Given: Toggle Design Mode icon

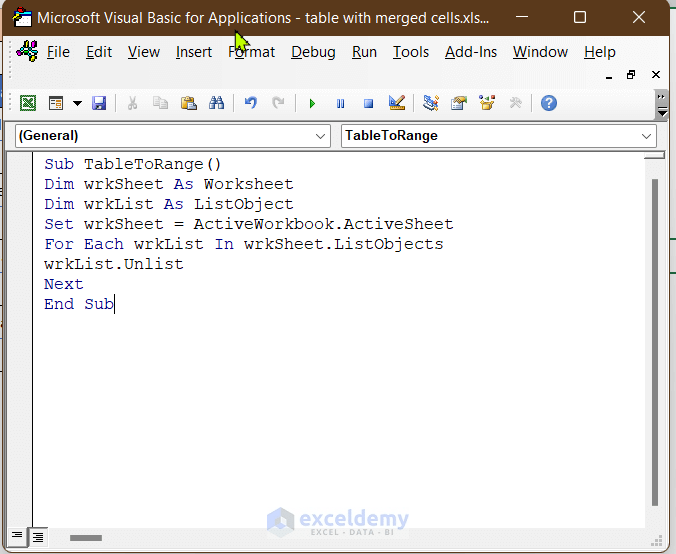Looking at the screenshot, I should point(397,103).
